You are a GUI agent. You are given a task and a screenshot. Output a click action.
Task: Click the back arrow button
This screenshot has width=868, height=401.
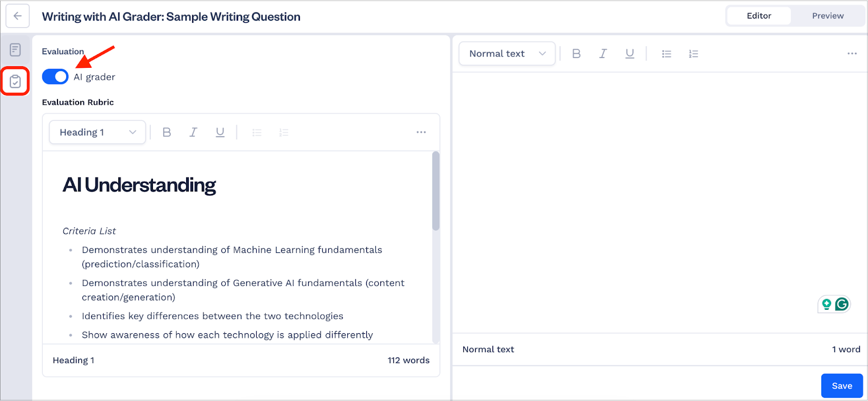[x=17, y=16]
